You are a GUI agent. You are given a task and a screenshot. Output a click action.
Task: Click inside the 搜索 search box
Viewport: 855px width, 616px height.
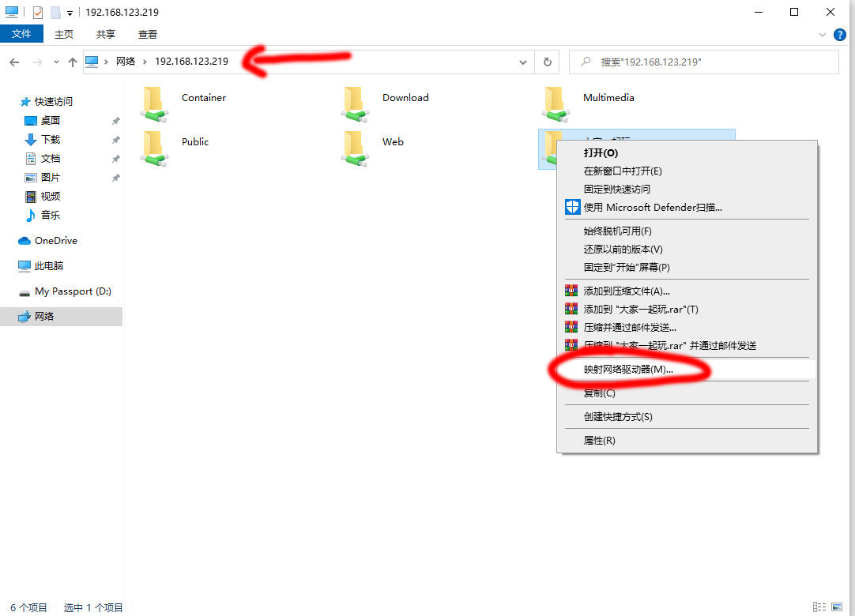pyautogui.click(x=703, y=62)
